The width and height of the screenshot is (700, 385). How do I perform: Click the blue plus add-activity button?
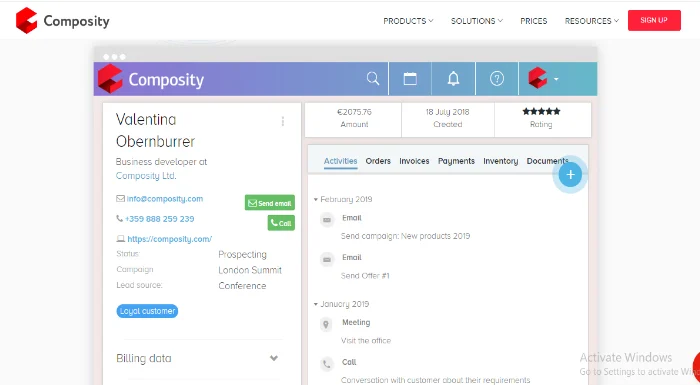[570, 175]
